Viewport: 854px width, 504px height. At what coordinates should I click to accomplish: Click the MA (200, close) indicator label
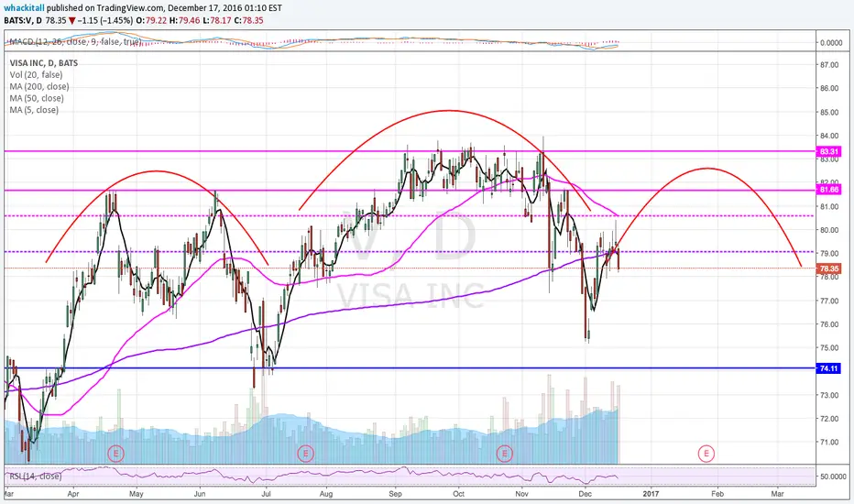tap(39, 87)
